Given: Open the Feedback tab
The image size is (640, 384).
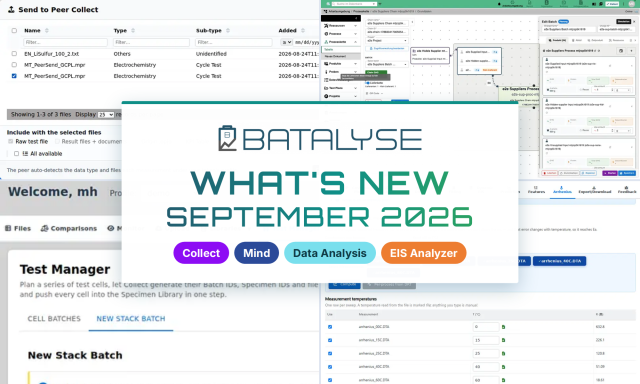Looking at the screenshot, I should (627, 190).
